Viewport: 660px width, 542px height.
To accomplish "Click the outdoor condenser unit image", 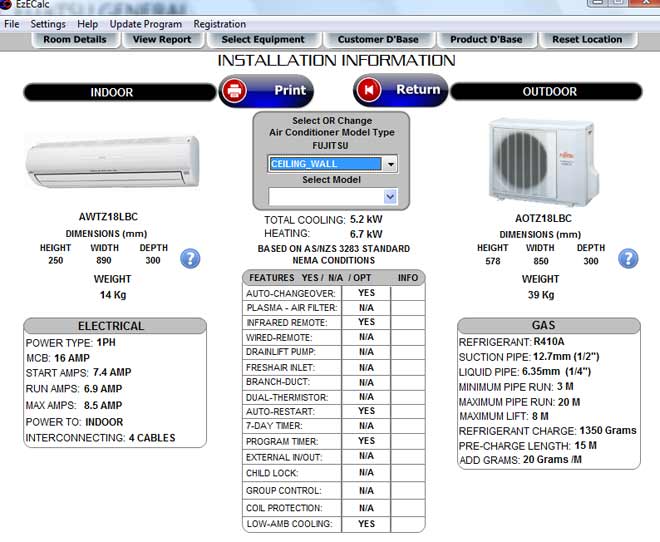I will [534, 160].
